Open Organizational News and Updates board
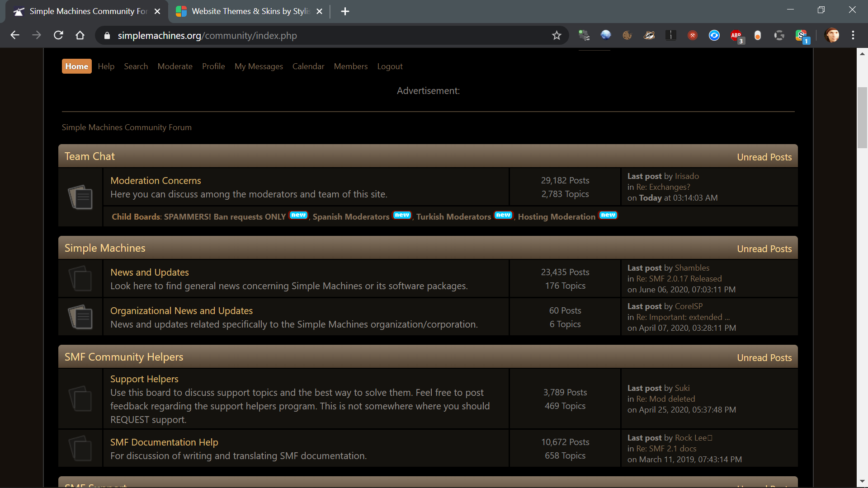The image size is (868, 488). click(181, 311)
